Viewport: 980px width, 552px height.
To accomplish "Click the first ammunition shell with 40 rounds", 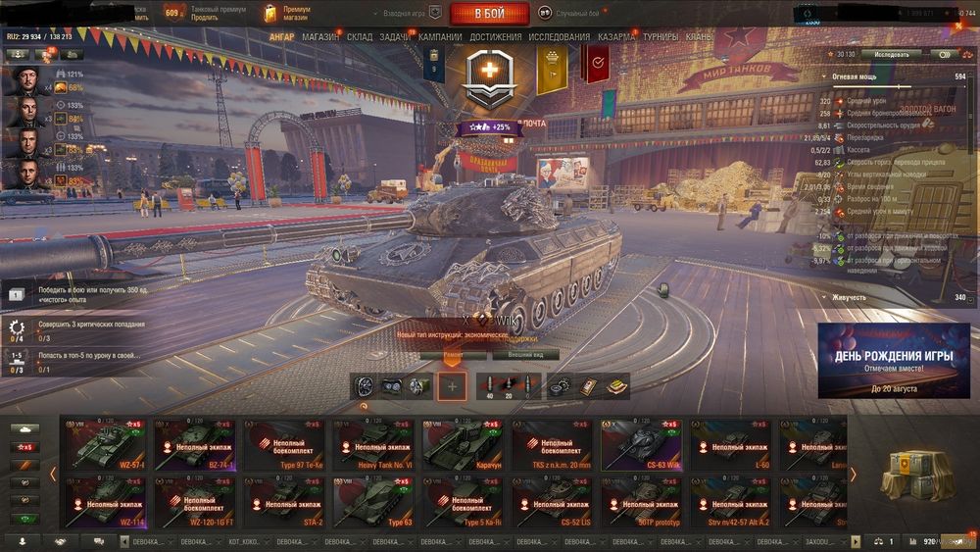I will [489, 387].
